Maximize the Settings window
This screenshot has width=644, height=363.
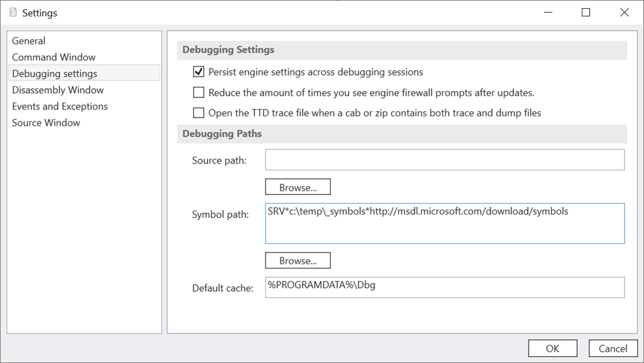[x=586, y=13]
